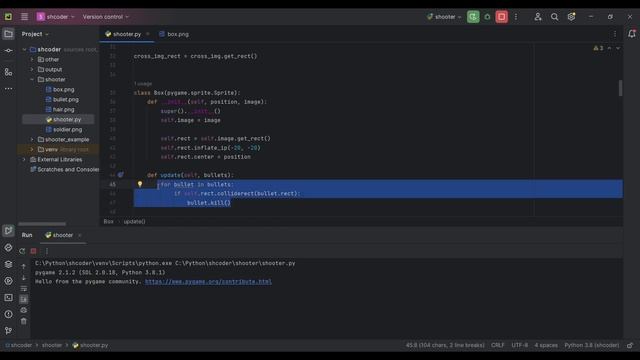The image size is (640, 360).
Task: Open the Git version control window
Action: (8, 331)
